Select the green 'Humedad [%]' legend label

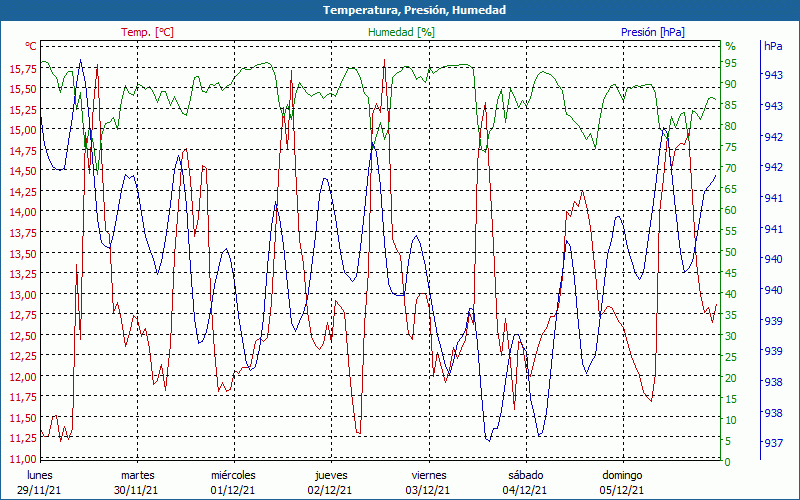point(402,32)
